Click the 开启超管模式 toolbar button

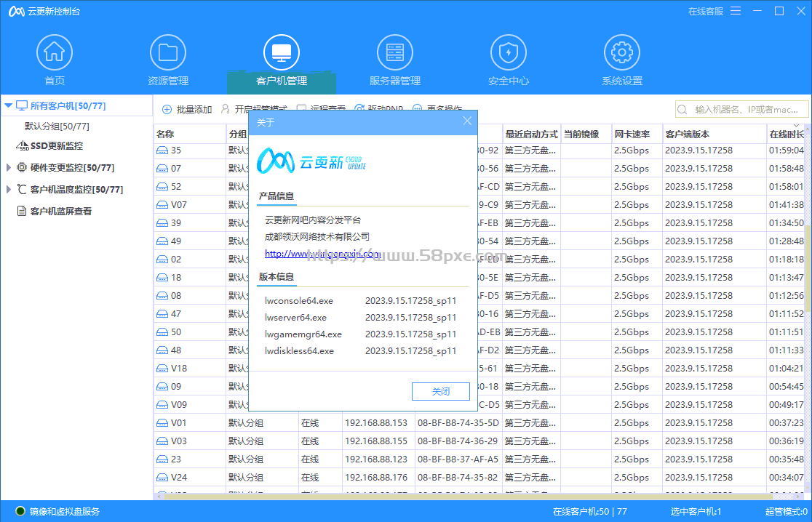pyautogui.click(x=254, y=109)
